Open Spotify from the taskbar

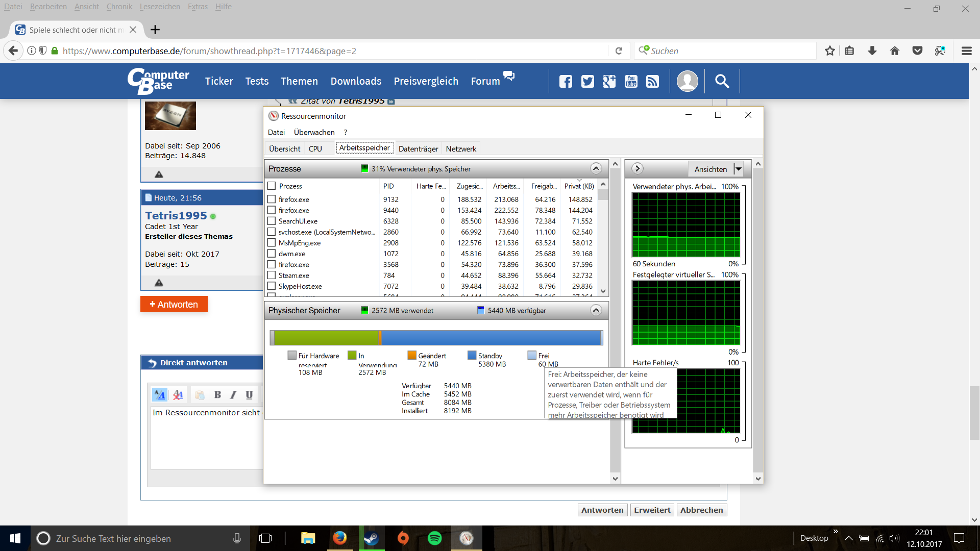pos(434,538)
